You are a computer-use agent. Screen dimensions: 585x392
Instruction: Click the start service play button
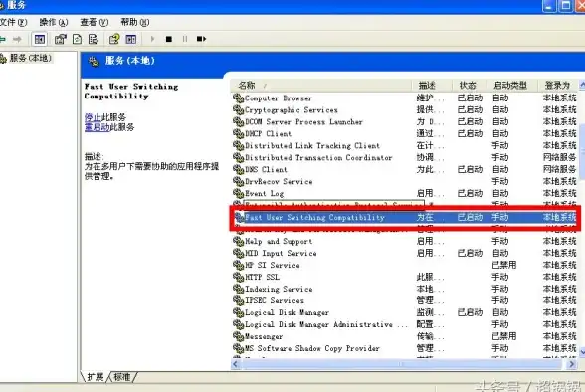coord(152,39)
